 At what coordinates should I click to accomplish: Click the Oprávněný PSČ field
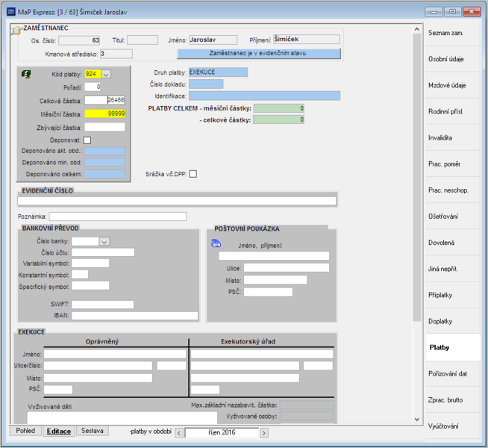point(58,390)
